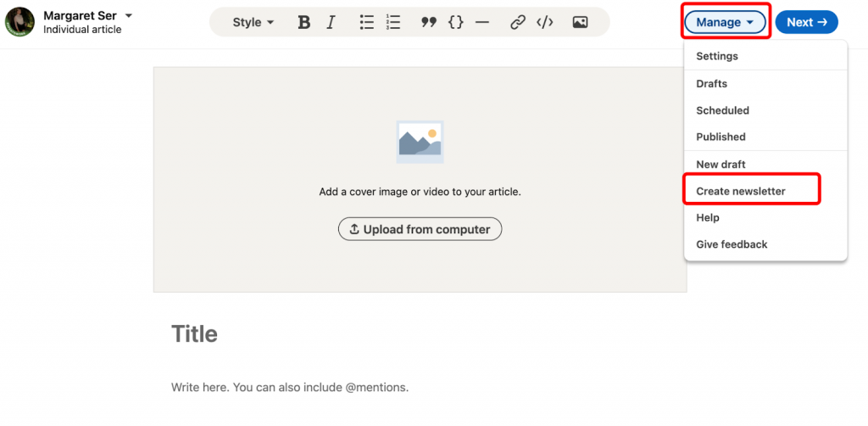The image size is (868, 426).
Task: Open the Style dropdown
Action: [253, 23]
